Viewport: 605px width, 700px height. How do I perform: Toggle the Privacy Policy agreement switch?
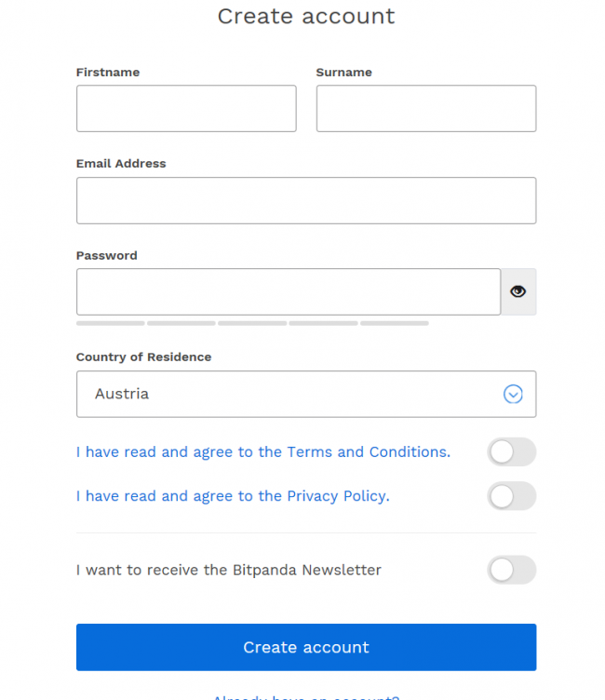pos(511,496)
